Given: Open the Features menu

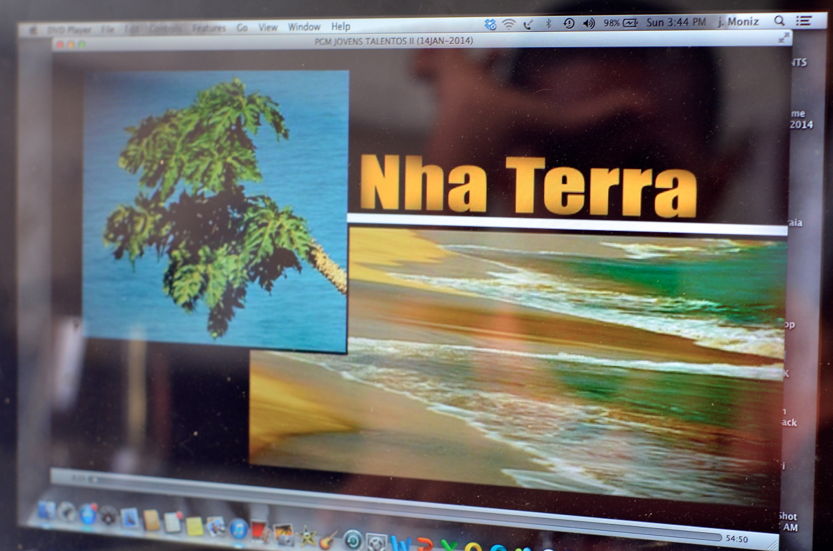Looking at the screenshot, I should coord(209,28).
